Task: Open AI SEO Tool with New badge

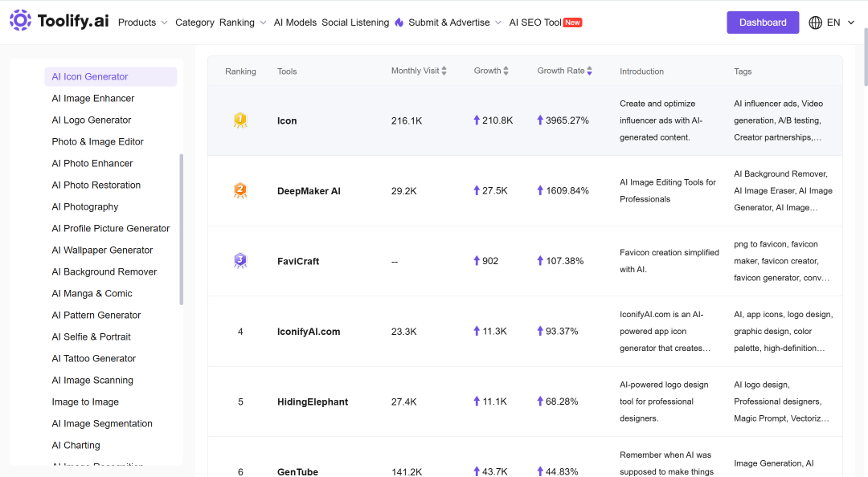Action: (x=545, y=22)
